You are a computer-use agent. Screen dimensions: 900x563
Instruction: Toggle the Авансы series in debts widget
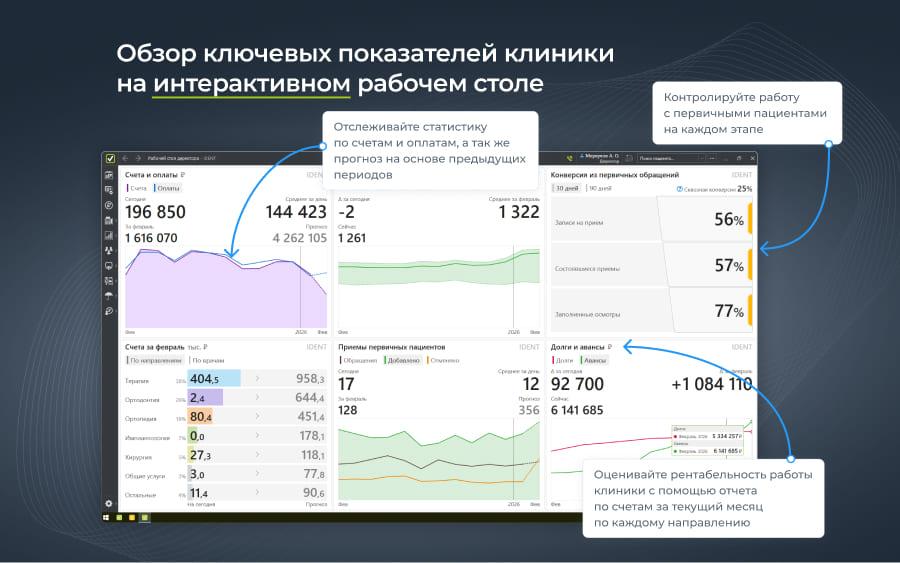(594, 360)
